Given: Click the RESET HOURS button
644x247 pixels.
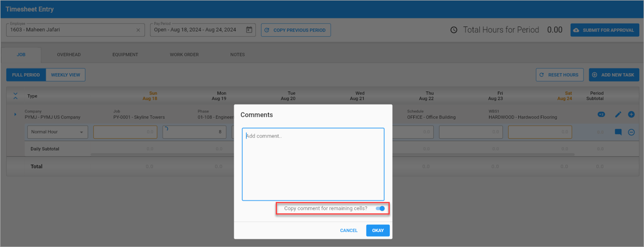Looking at the screenshot, I should point(560,75).
